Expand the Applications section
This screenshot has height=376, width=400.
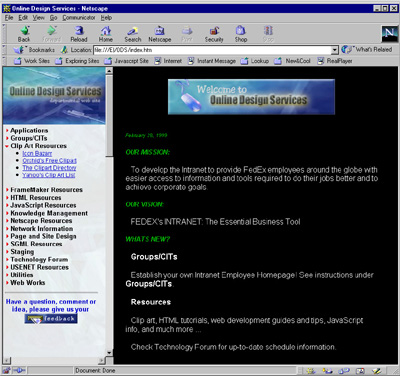click(29, 130)
